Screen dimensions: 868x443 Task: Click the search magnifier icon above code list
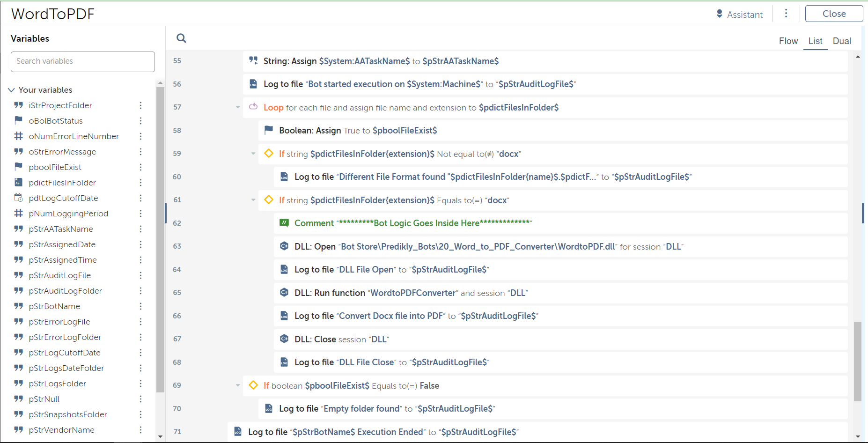click(x=181, y=38)
